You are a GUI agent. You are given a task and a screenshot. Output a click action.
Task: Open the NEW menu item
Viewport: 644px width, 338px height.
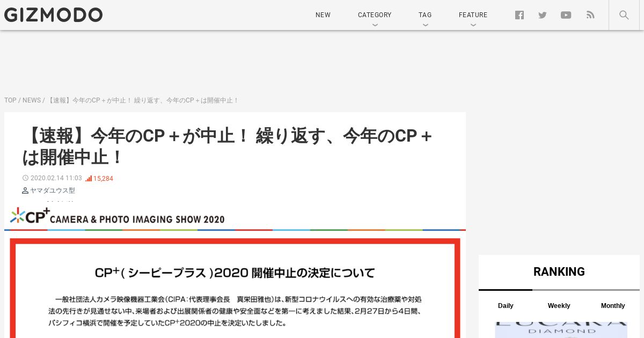pyautogui.click(x=323, y=15)
